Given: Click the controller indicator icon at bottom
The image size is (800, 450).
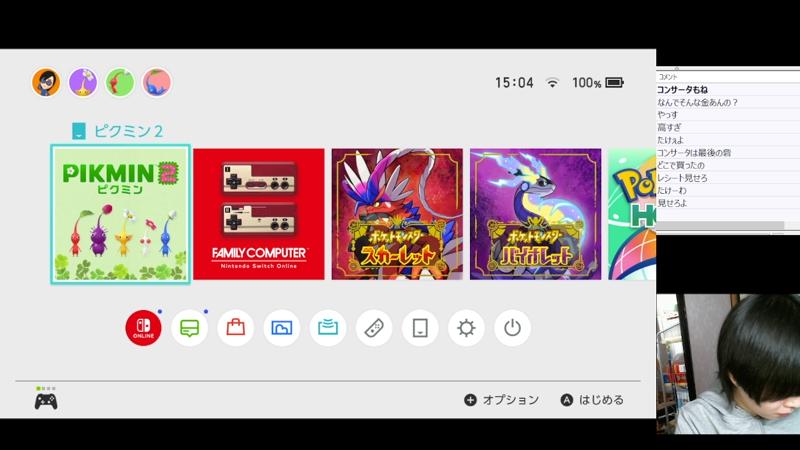Looking at the screenshot, I should [46, 402].
